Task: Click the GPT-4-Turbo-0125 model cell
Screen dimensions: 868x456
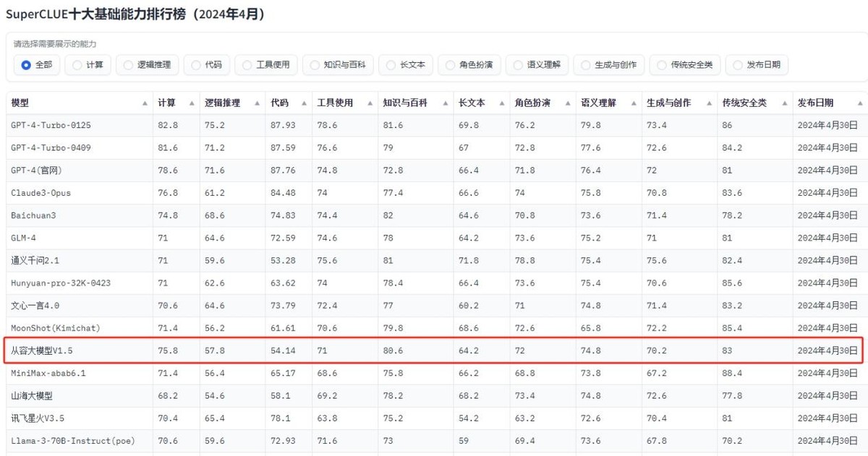Action: (51, 125)
